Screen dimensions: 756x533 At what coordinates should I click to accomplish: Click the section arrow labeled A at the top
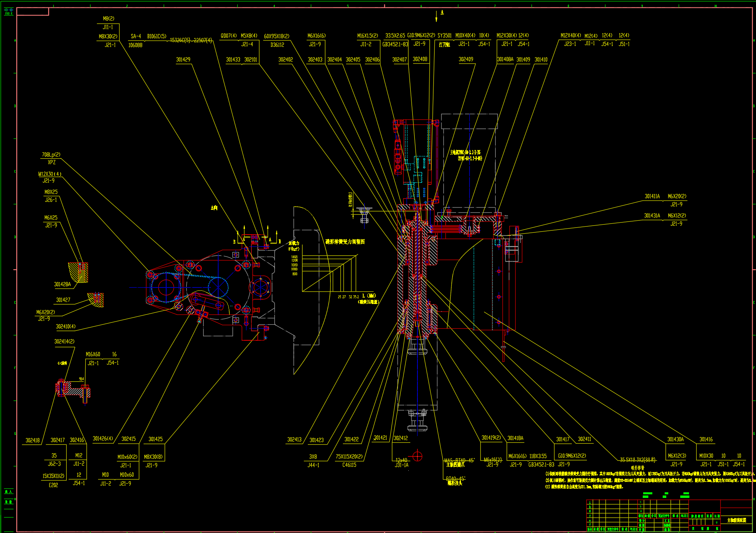(x=437, y=16)
